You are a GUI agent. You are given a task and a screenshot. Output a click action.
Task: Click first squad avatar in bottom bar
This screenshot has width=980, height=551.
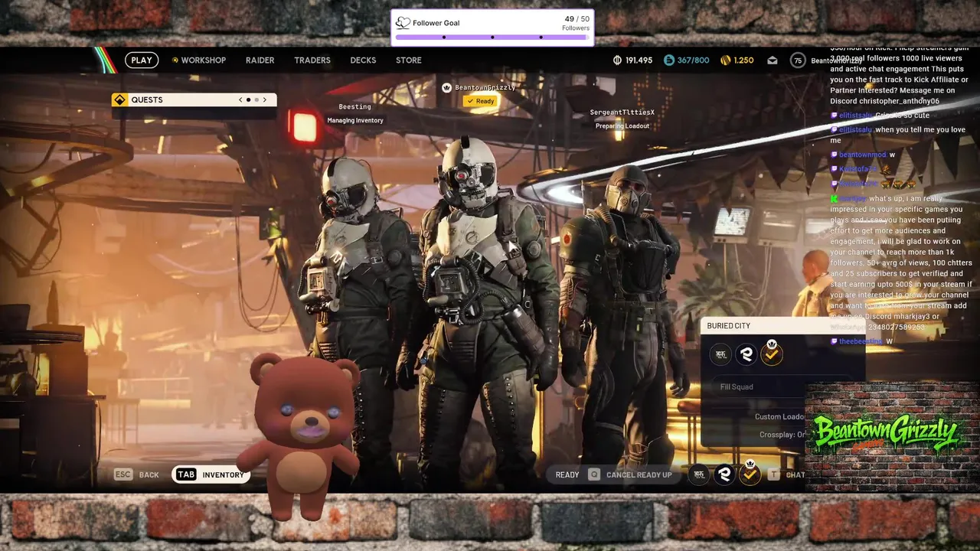pos(698,474)
